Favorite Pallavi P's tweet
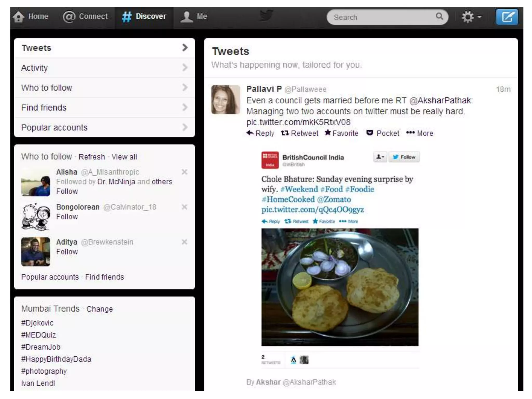 tap(342, 133)
